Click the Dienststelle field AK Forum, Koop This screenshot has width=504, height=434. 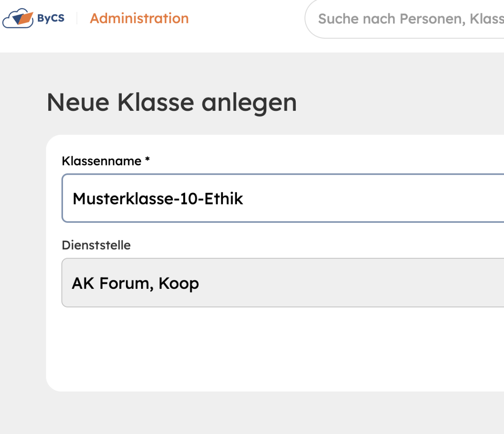point(283,283)
